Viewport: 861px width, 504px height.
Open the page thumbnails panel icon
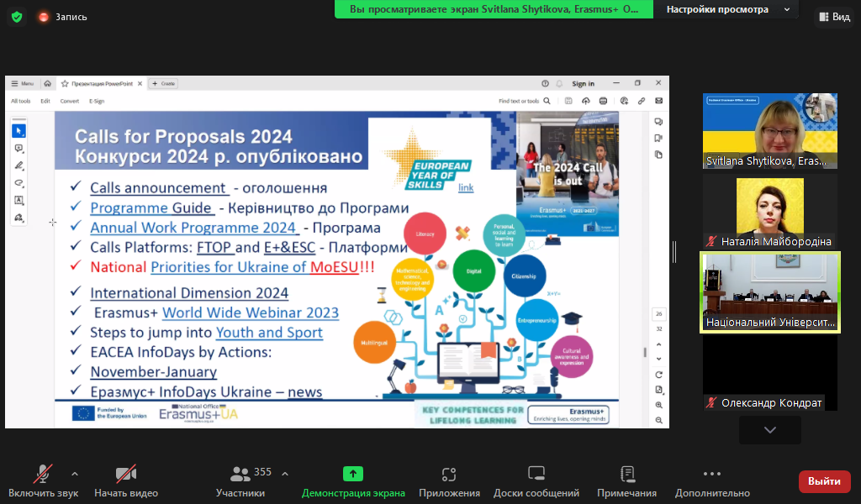coord(658,155)
